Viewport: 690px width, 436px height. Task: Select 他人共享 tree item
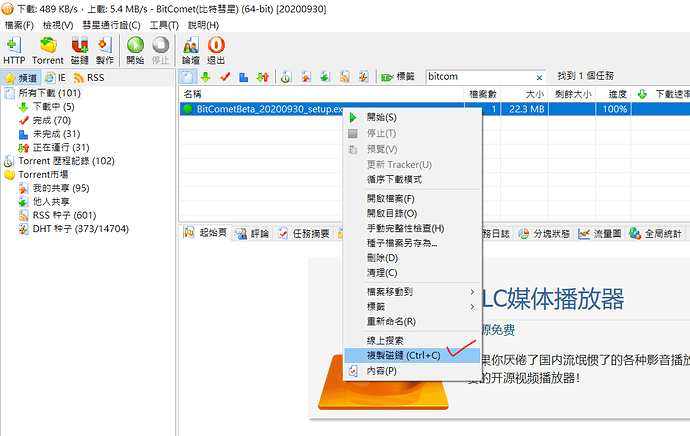click(x=51, y=202)
